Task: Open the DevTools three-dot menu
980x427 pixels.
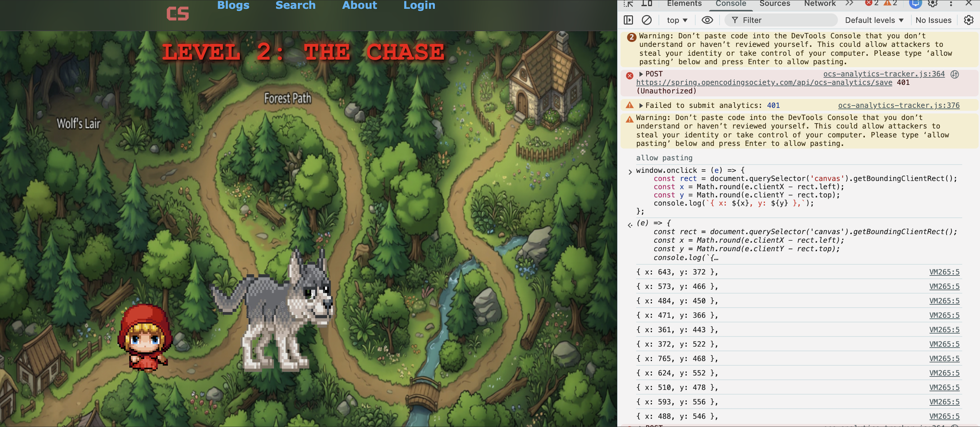Action: pyautogui.click(x=951, y=4)
